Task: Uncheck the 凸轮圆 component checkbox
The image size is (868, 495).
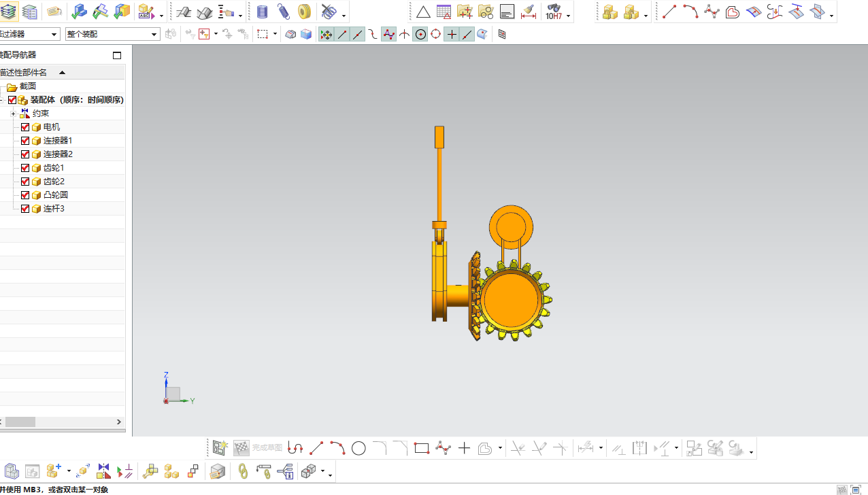Action: (25, 195)
